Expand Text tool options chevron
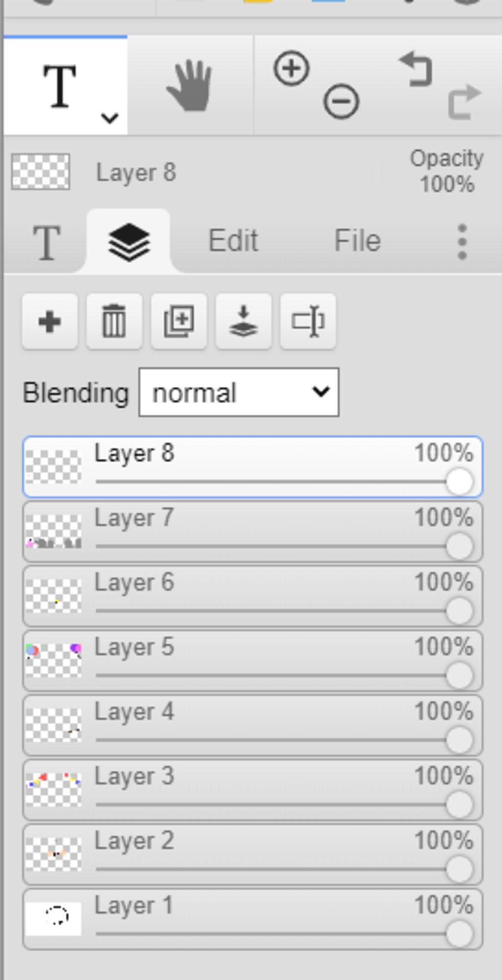The image size is (502, 980). click(x=109, y=118)
